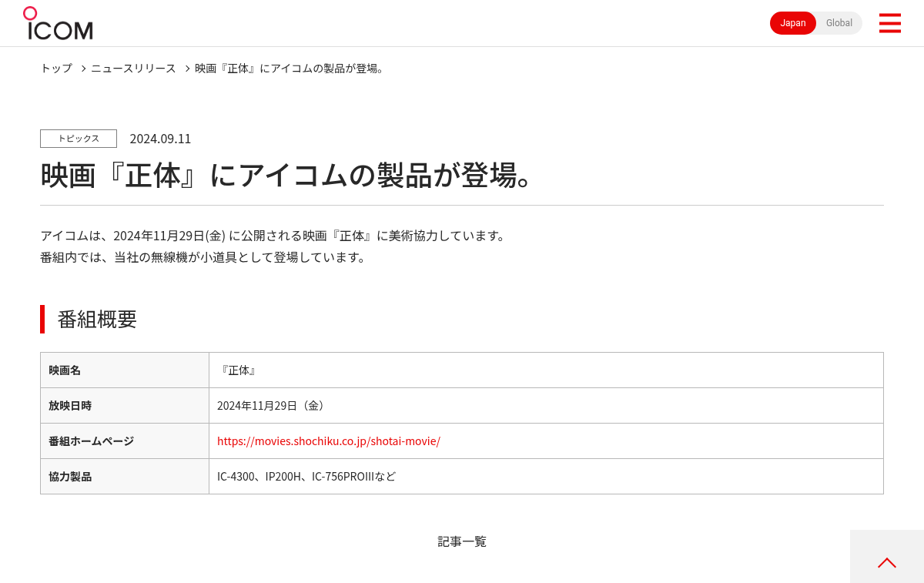The image size is (924, 583).
Task: Click the sentence 番組内では、当社の無線機が小道具として登場しています。
Action: click(x=205, y=257)
